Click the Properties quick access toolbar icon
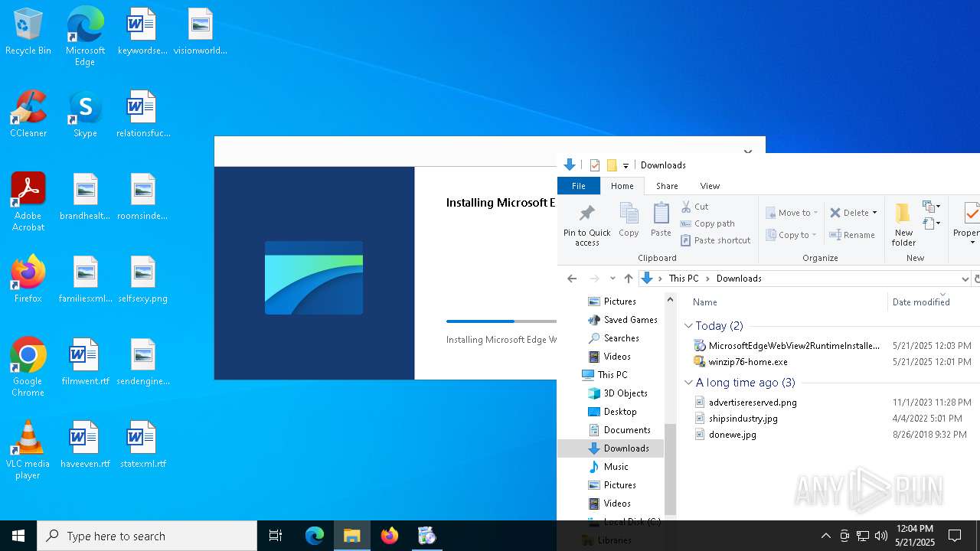The width and height of the screenshot is (980, 551). (595, 165)
